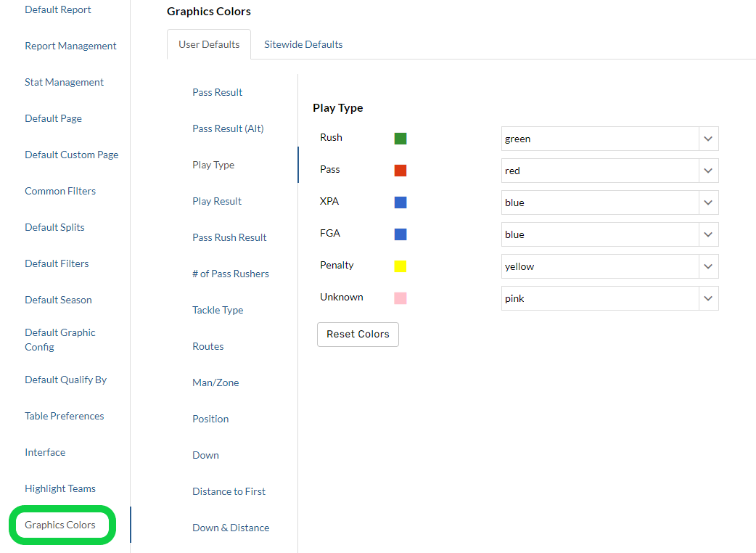Image resolution: width=756 pixels, height=553 pixels.
Task: Click the green Rush color swatch
Action: coord(400,139)
